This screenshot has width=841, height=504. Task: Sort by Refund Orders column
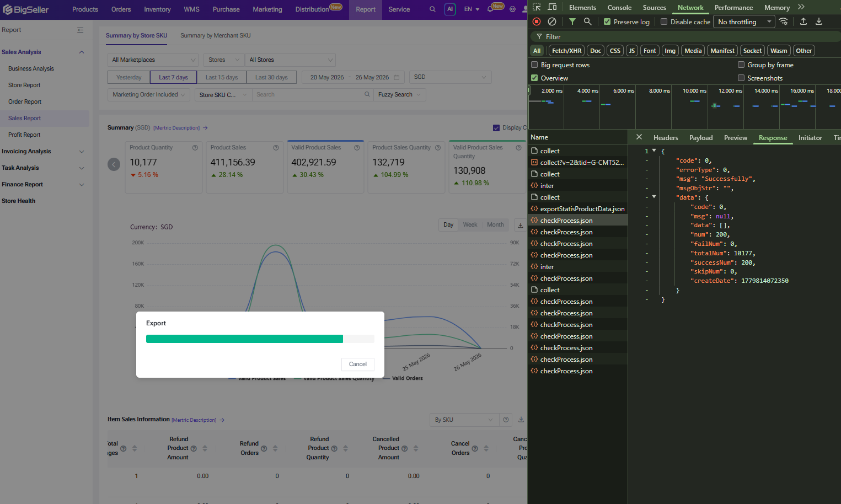275,448
